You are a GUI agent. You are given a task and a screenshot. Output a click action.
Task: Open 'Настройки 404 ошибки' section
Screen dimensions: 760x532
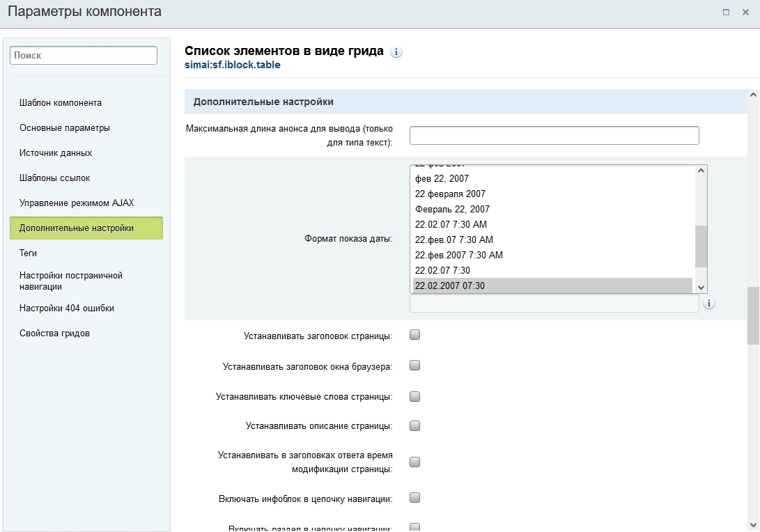[67, 308]
